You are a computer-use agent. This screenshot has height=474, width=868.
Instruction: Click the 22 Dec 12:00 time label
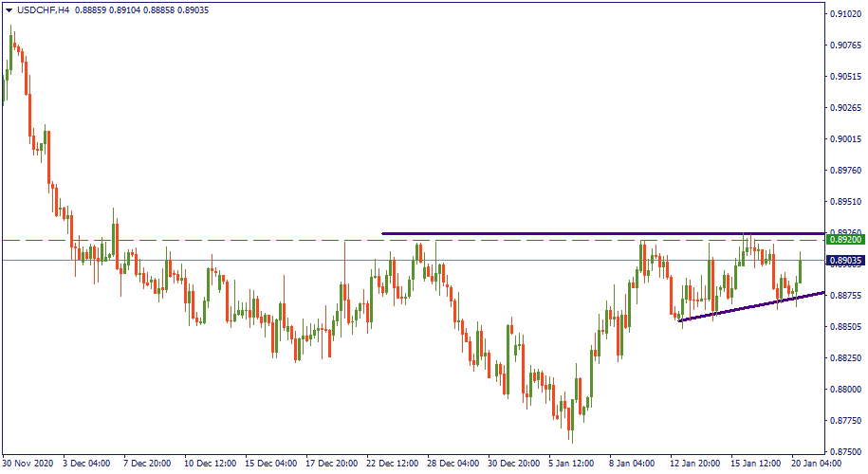tap(394, 464)
